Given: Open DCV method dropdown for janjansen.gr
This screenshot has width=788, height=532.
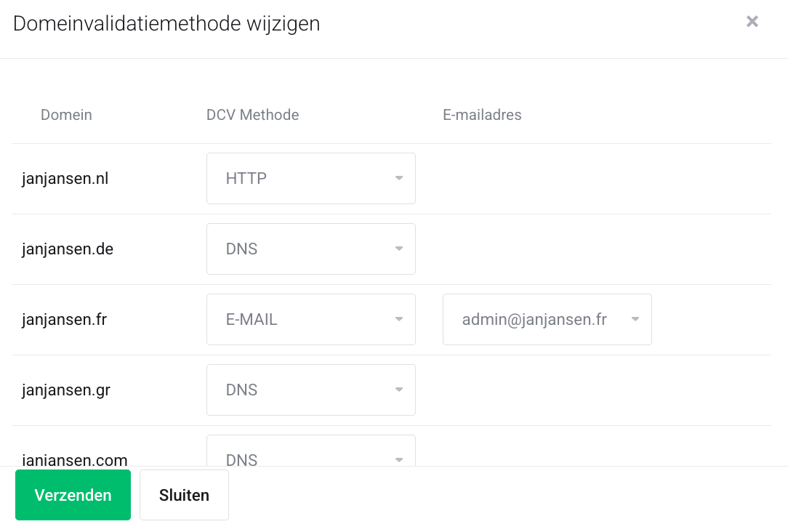Looking at the screenshot, I should pyautogui.click(x=310, y=390).
